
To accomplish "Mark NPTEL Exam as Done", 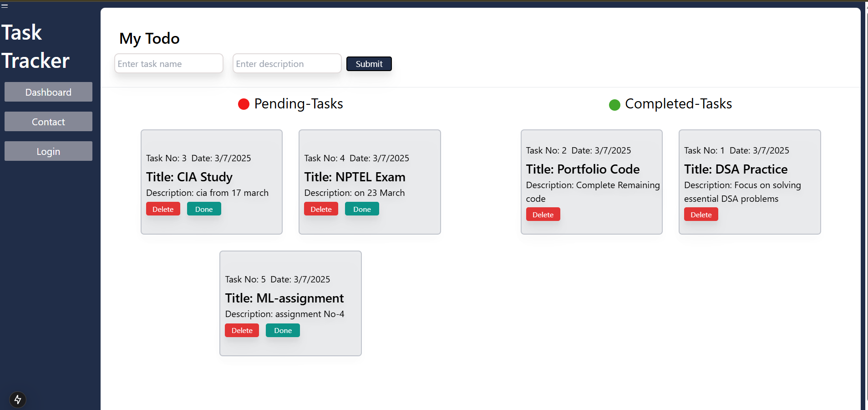I will (x=362, y=209).
